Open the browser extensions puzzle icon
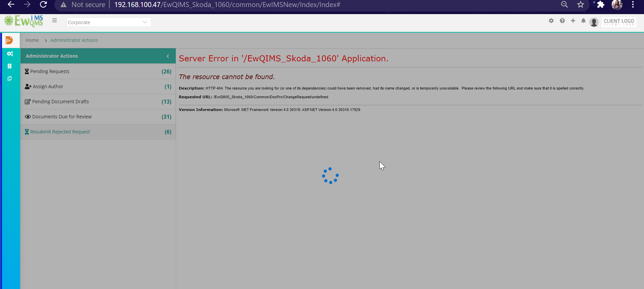This screenshot has width=644, height=289. click(601, 4)
